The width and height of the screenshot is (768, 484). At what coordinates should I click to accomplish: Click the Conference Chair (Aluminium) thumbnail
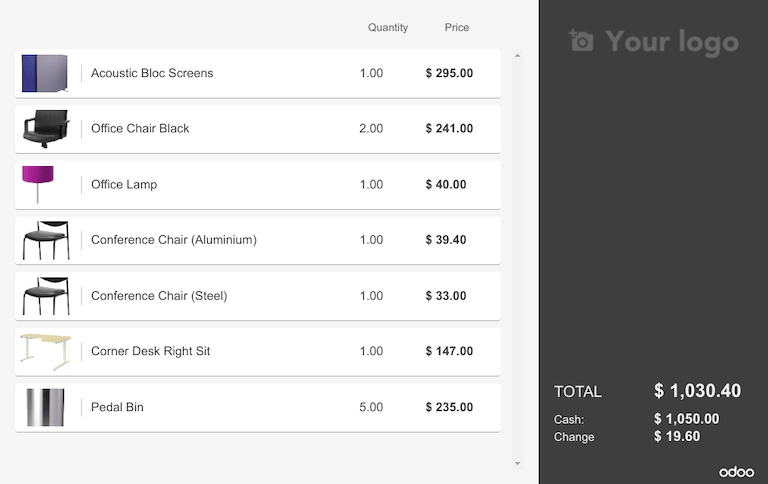[x=45, y=240]
